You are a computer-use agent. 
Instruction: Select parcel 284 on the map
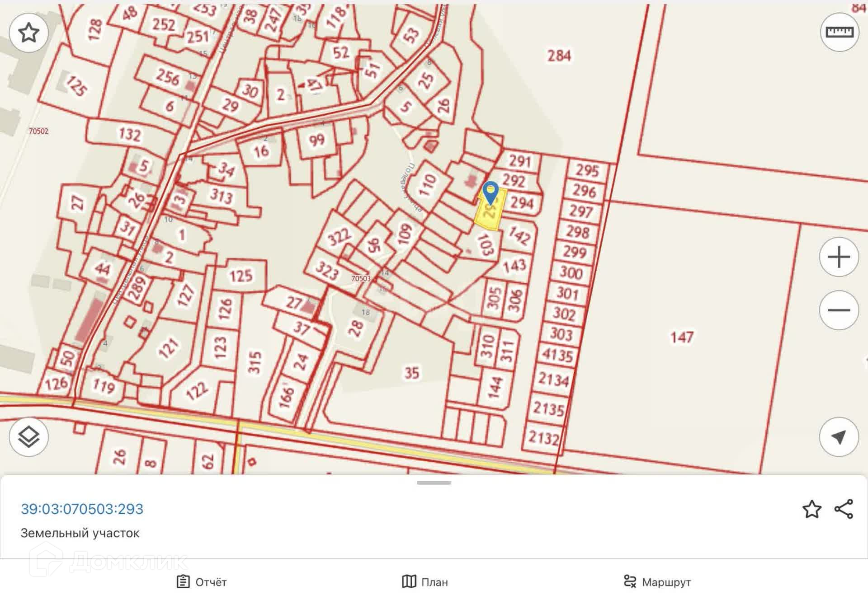(559, 56)
